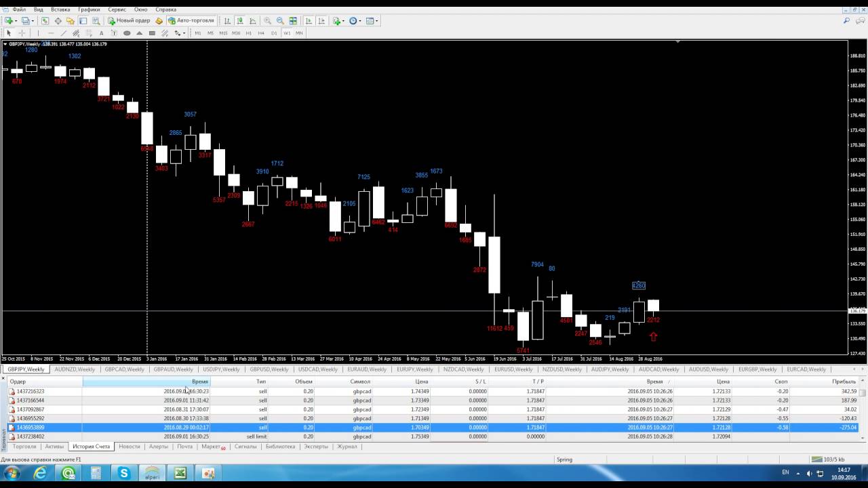Switch to the D1 timeframe
The height and width of the screenshot is (488, 868).
click(274, 33)
